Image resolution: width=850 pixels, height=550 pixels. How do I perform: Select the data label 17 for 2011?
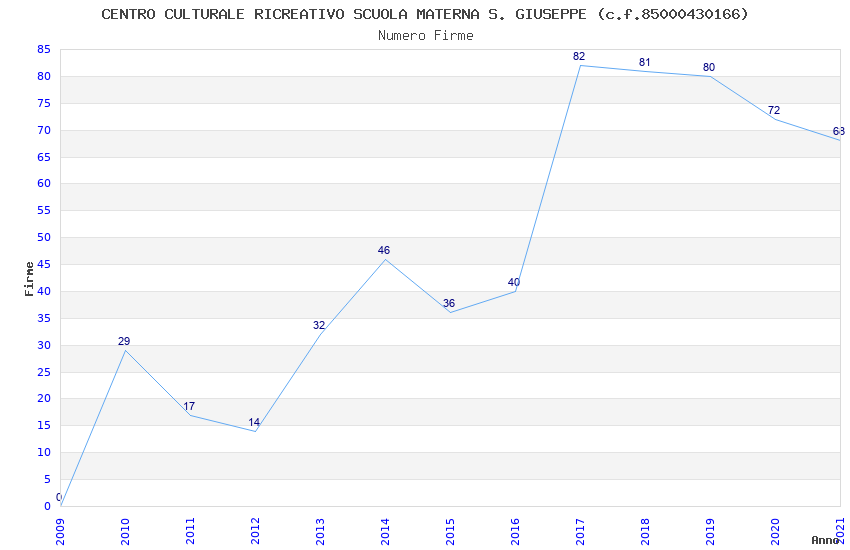click(x=189, y=406)
